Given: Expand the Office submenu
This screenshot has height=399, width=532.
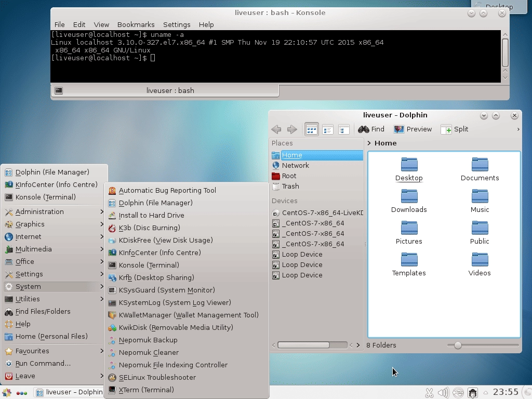Looking at the screenshot, I should (x=54, y=262).
